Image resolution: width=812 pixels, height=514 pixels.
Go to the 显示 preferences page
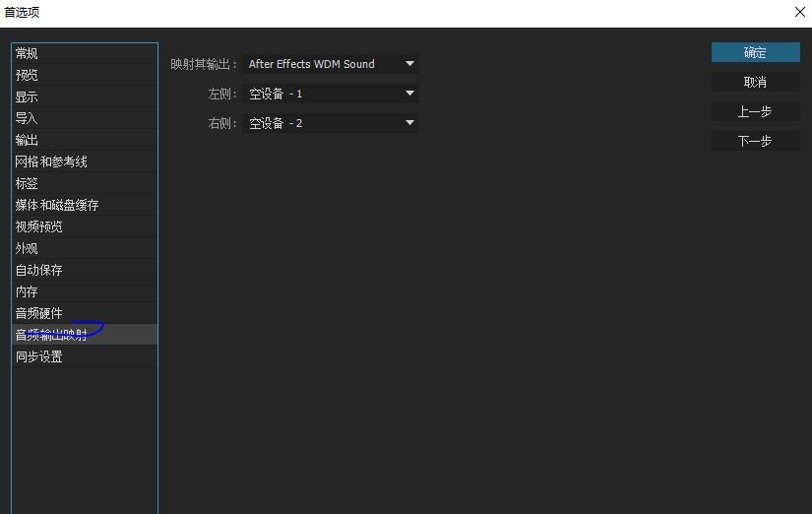85,96
